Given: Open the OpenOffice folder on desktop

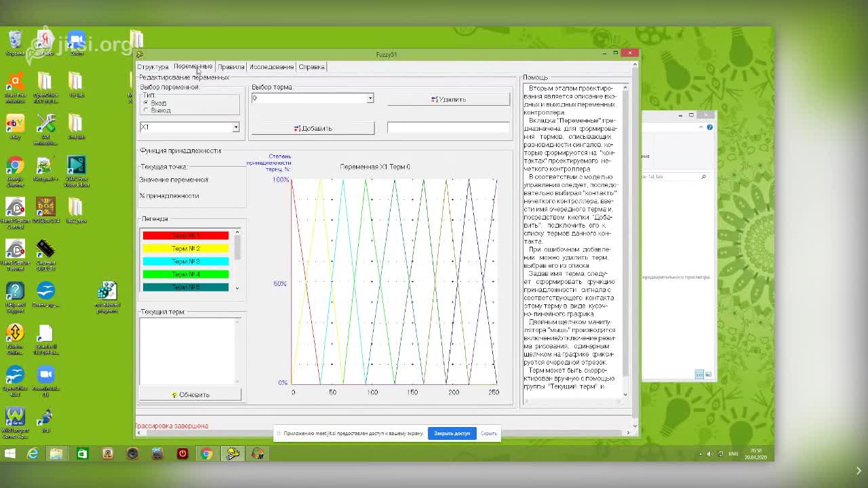Looking at the screenshot, I should (x=45, y=88).
